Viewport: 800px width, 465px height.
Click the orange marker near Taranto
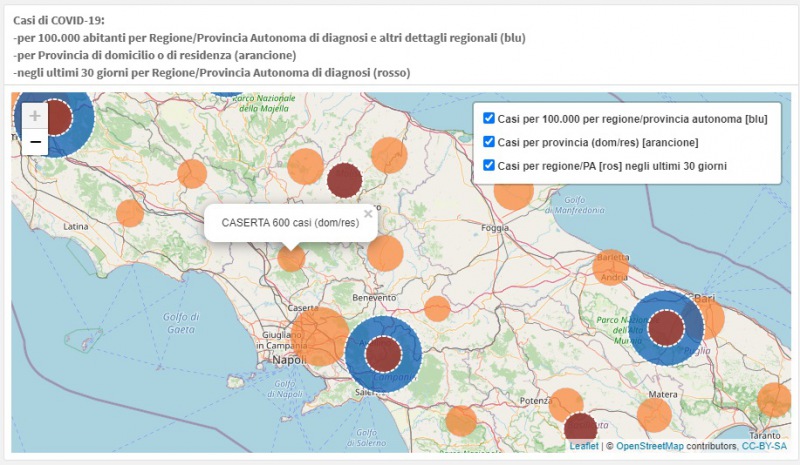(x=775, y=399)
